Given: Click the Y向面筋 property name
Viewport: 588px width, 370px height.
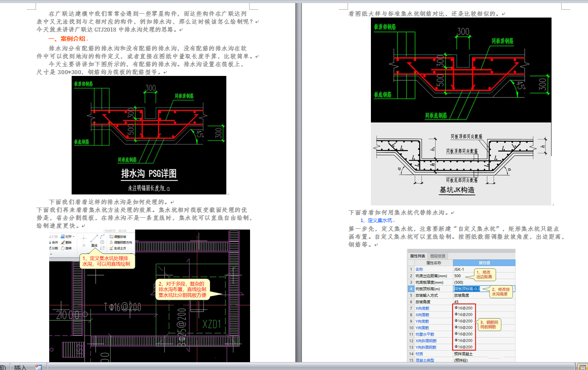Looking at the screenshot, I should (422, 328).
